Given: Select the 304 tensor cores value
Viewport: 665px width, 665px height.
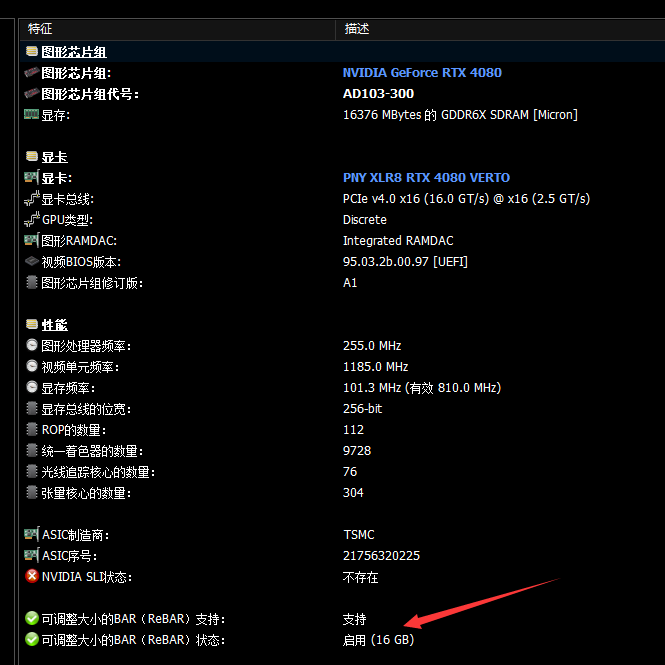Looking at the screenshot, I should click(x=353, y=492).
